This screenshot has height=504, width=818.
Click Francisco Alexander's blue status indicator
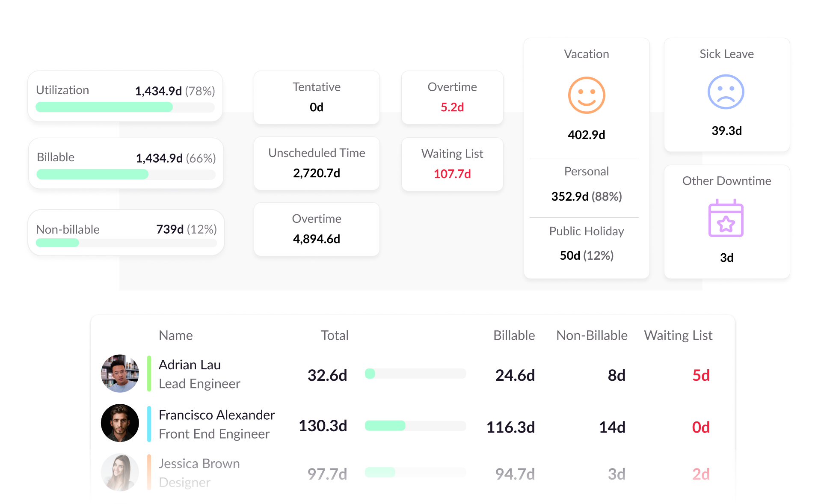click(x=148, y=423)
